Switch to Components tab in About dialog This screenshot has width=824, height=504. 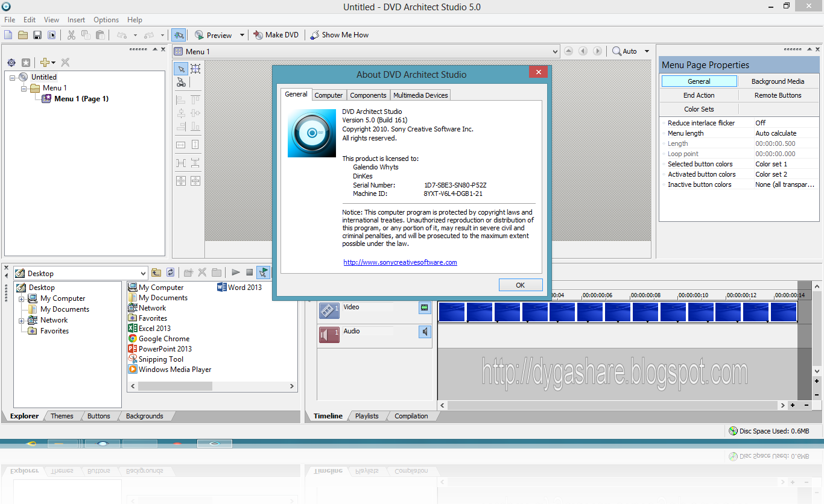[368, 95]
